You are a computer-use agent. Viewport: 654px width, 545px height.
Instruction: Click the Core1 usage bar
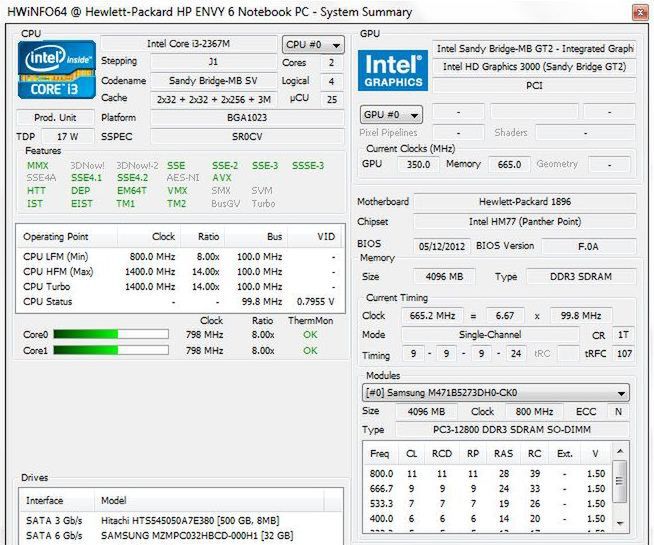[111, 350]
